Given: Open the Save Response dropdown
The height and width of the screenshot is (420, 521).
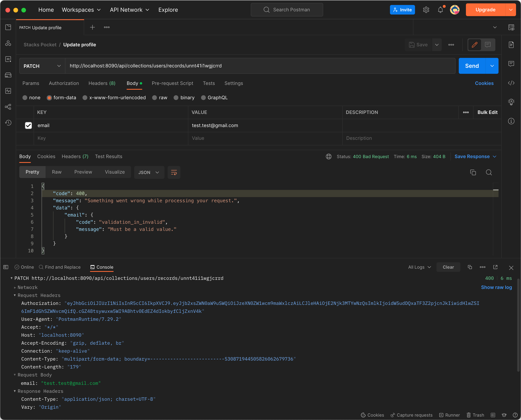Looking at the screenshot, I should (494, 156).
